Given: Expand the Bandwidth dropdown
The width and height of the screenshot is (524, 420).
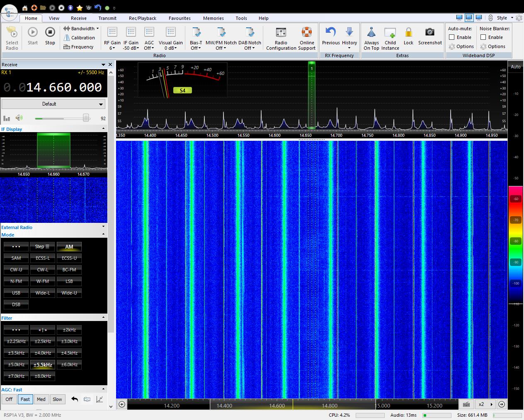Looking at the screenshot, I should tap(81, 29).
